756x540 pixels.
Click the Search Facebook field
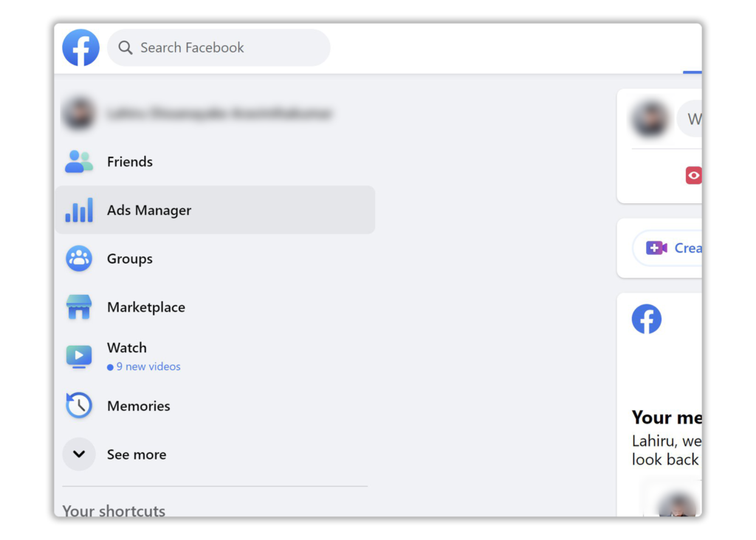point(219,47)
